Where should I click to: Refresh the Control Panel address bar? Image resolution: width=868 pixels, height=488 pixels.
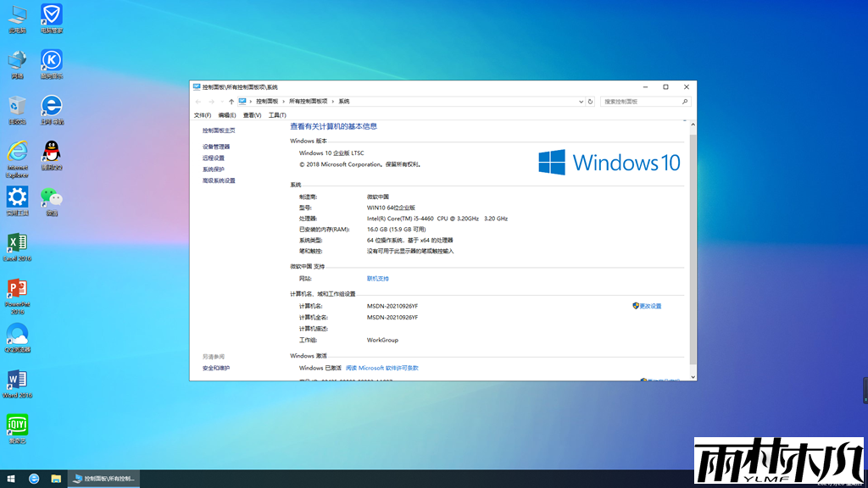point(590,102)
